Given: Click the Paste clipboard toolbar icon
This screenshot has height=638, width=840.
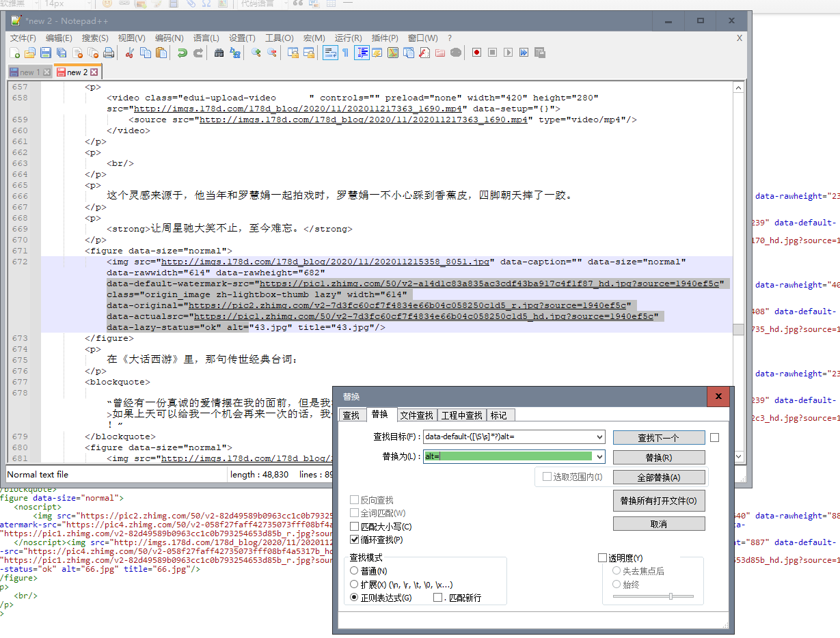Looking at the screenshot, I should 161,53.
